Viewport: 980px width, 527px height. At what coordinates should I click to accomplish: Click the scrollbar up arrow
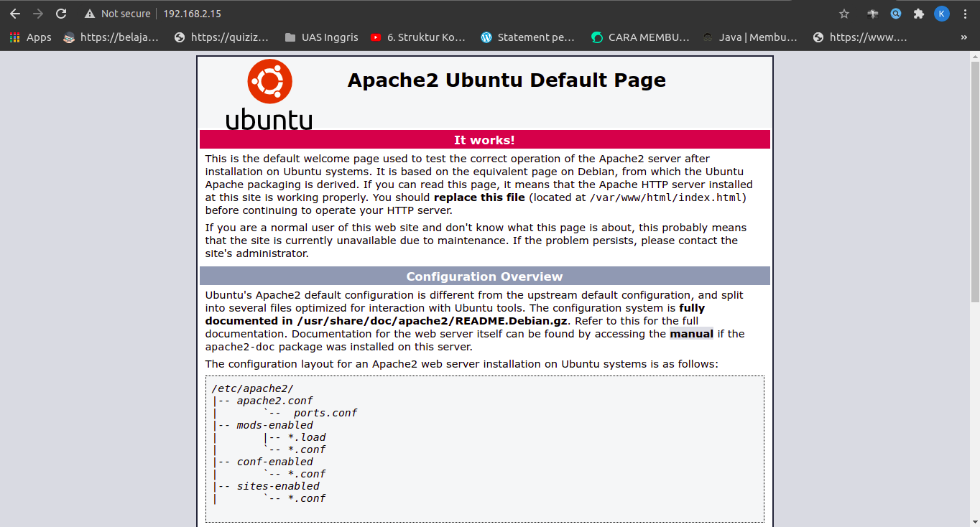(x=975, y=56)
